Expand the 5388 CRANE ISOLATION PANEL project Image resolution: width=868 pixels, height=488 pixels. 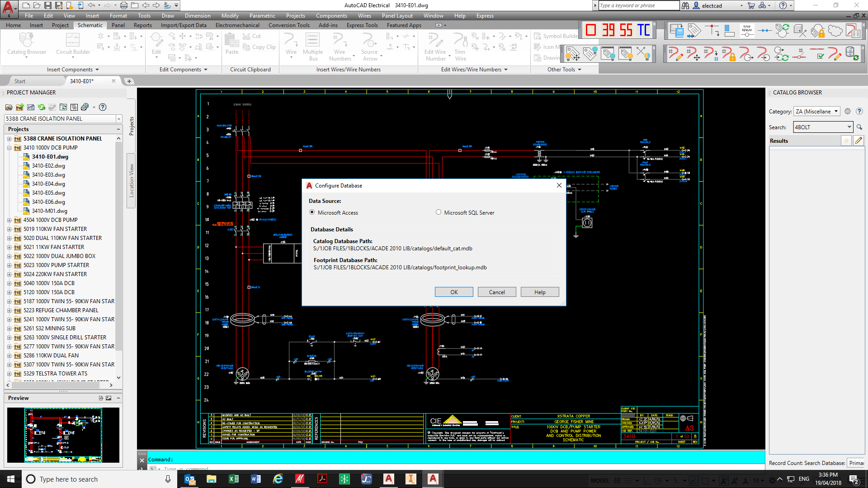[x=9, y=139]
